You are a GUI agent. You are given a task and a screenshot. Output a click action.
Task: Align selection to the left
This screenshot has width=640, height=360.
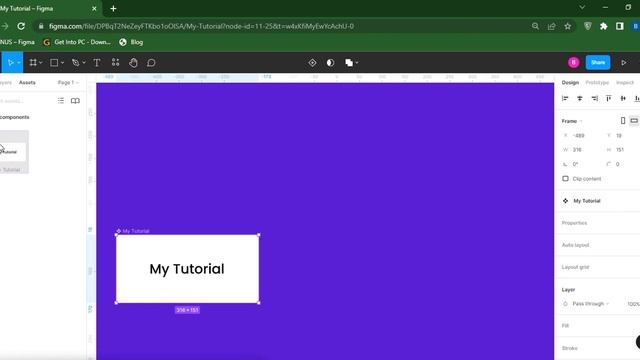pyautogui.click(x=565, y=98)
